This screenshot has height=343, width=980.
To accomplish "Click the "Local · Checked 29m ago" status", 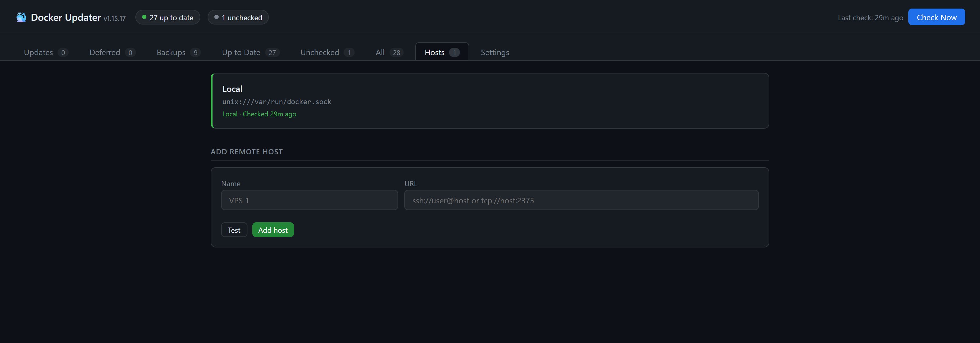I will 259,114.
